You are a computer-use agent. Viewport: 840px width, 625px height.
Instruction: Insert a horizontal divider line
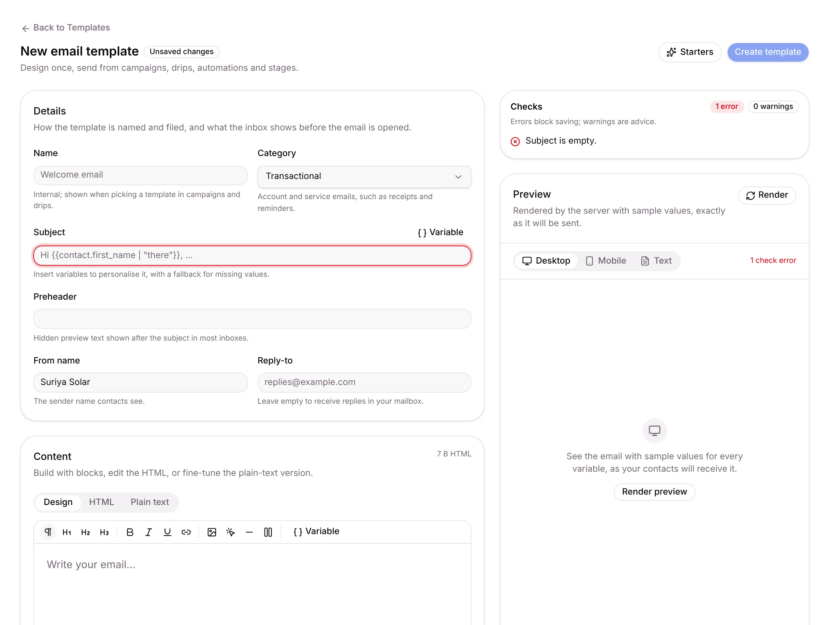(249, 532)
